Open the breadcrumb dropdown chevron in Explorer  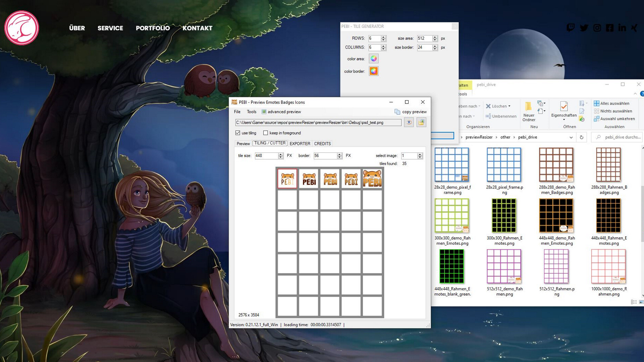pyautogui.click(x=571, y=137)
